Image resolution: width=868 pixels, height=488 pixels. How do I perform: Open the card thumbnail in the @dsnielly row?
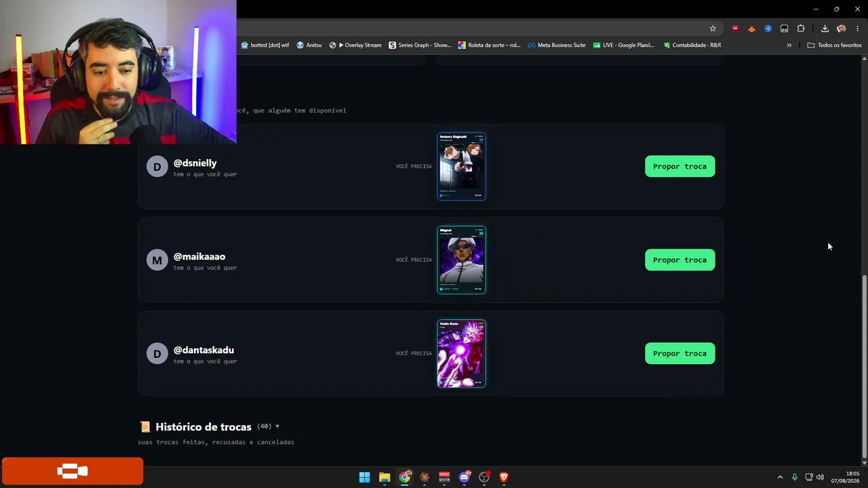click(x=461, y=166)
